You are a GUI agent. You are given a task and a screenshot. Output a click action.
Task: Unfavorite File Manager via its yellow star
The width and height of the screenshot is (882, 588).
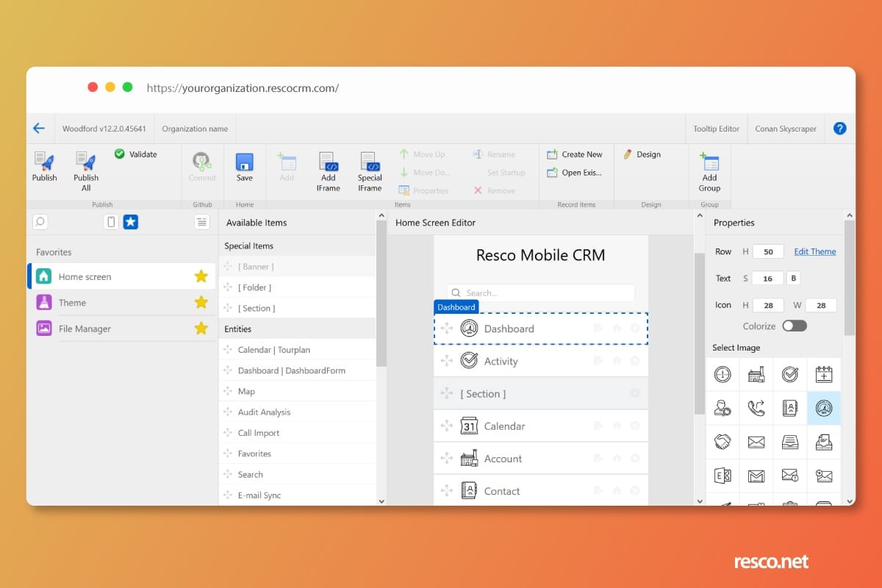coord(201,329)
